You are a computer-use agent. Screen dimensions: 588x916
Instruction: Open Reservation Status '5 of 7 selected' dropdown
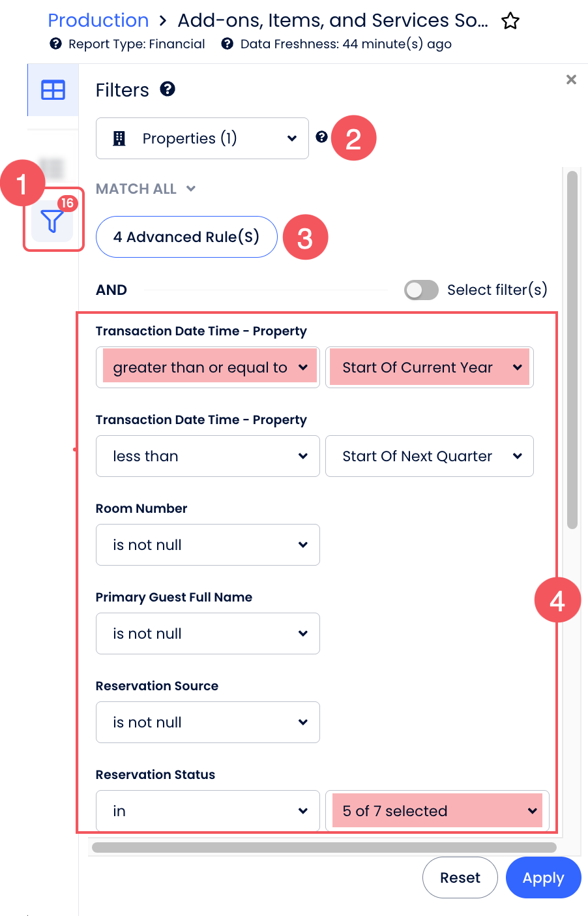click(437, 811)
